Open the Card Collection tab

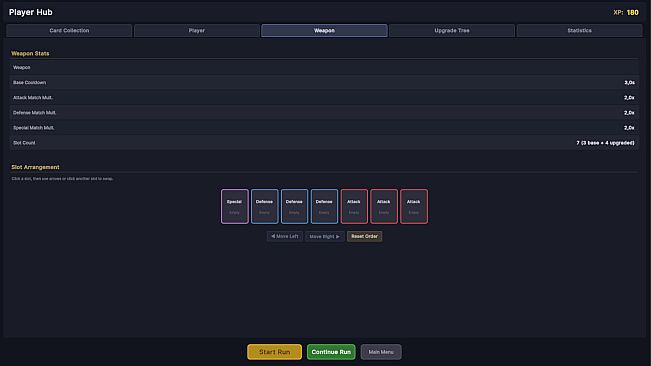tap(69, 30)
